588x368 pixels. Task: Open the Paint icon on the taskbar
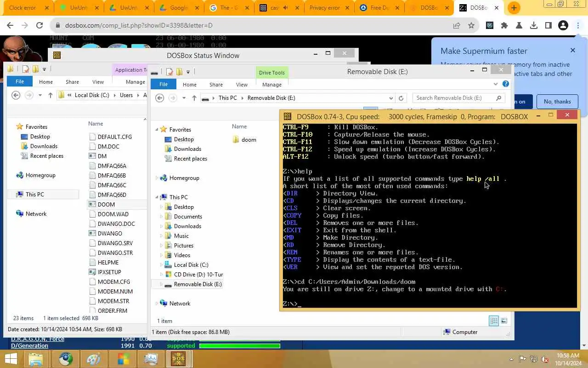coord(94,359)
